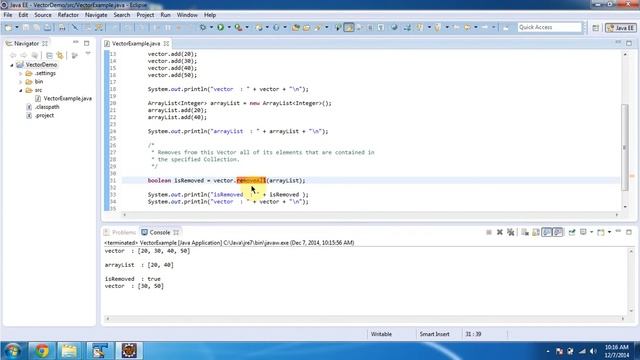Open the Debug dropdown arrow
Image resolution: width=640 pixels, height=360 pixels.
(211, 27)
